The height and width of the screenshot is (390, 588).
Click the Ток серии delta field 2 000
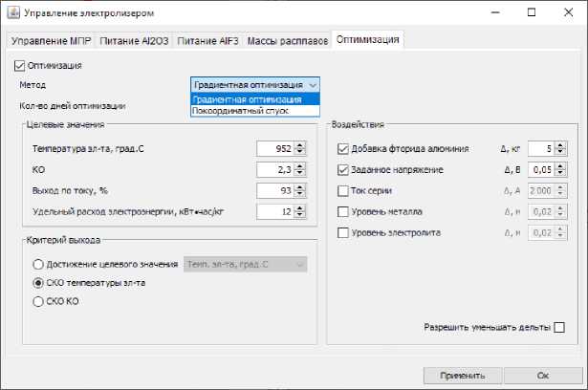(541, 191)
